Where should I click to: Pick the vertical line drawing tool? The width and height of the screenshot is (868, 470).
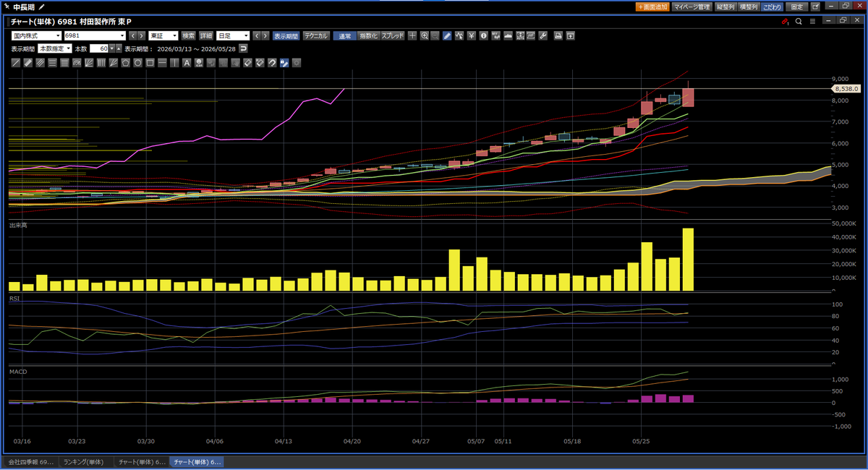click(x=174, y=63)
